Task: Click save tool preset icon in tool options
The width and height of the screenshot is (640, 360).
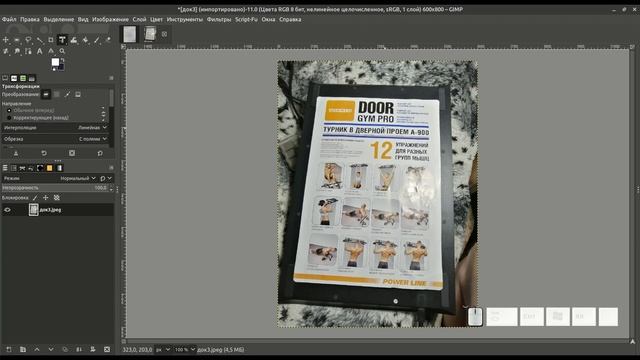Action: (x=16, y=153)
